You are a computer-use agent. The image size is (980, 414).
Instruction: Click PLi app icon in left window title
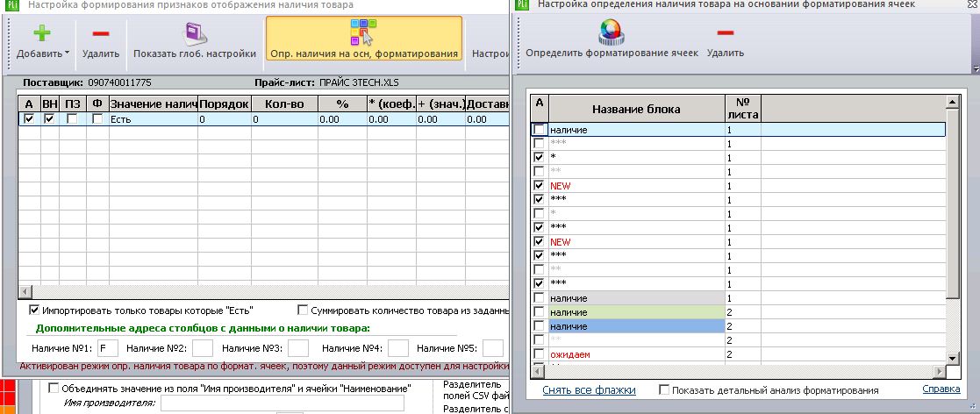coord(14,4)
